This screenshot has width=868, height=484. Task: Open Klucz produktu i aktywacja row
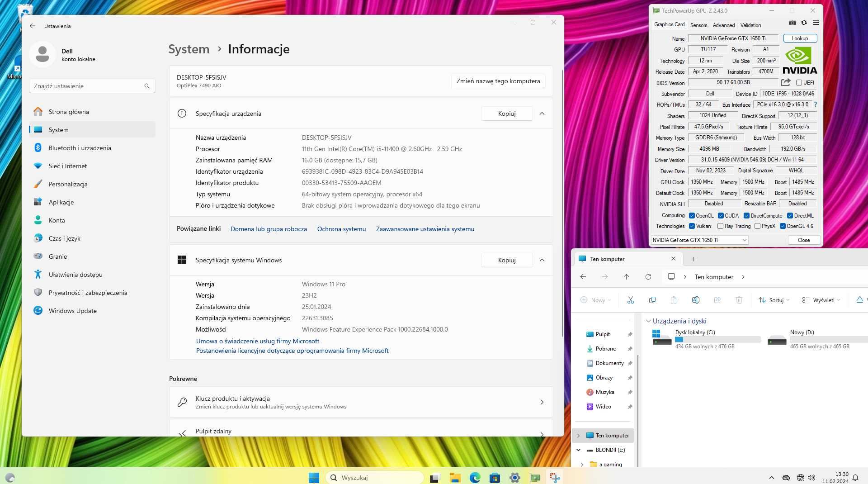click(361, 402)
